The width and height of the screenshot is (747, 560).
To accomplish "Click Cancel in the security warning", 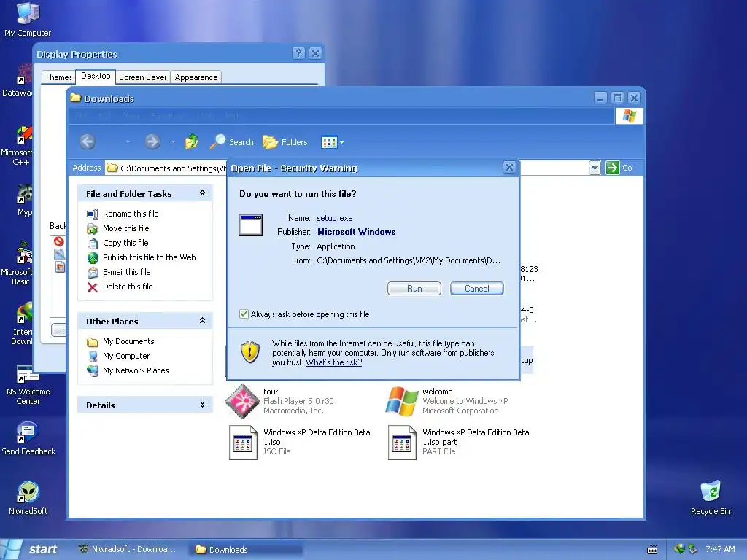I will pyautogui.click(x=477, y=289).
